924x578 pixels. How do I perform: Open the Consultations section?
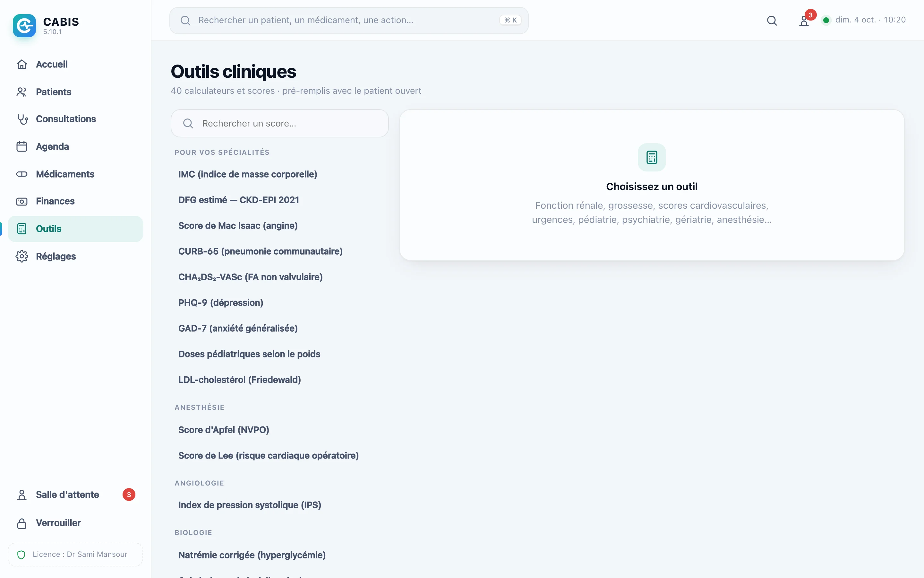pyautogui.click(x=75, y=119)
